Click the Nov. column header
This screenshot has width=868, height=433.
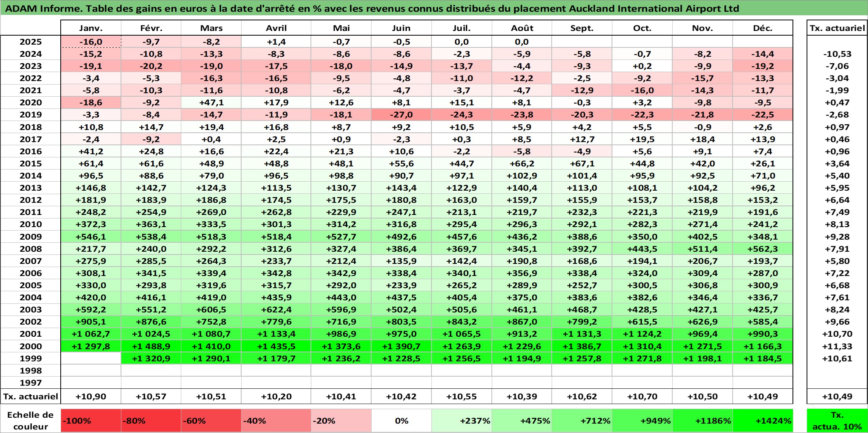click(x=702, y=28)
